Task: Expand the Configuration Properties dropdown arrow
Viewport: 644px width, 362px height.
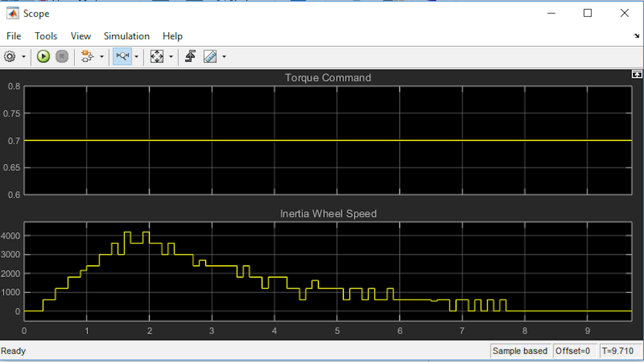Action: point(24,57)
